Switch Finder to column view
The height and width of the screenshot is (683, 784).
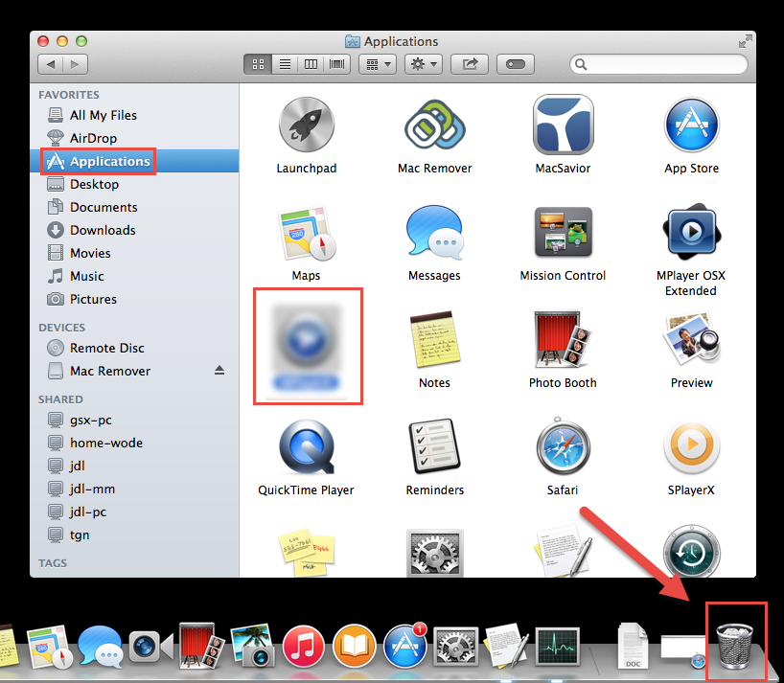311,64
